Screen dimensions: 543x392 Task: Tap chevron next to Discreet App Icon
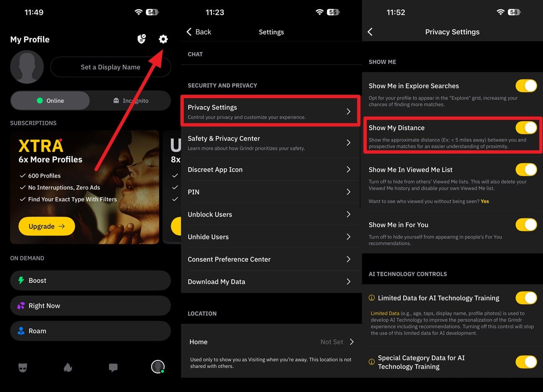(348, 169)
